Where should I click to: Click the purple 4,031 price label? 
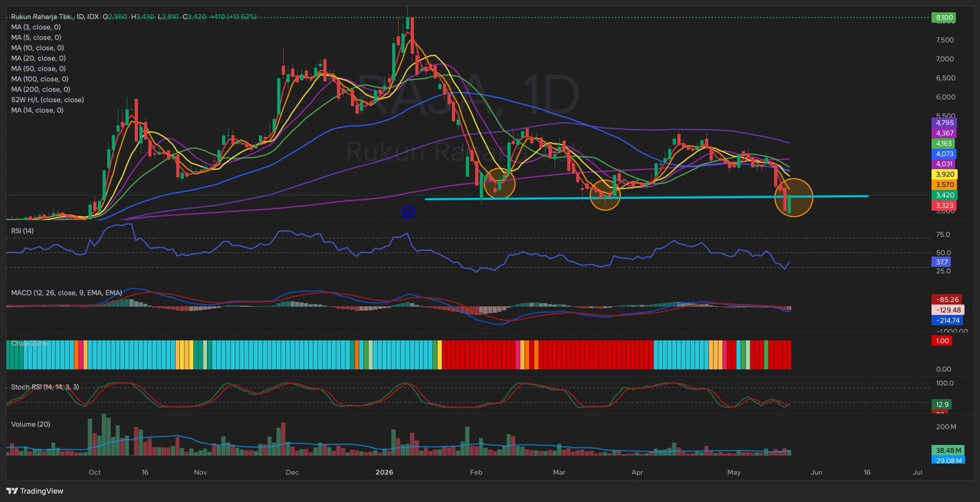pos(944,164)
